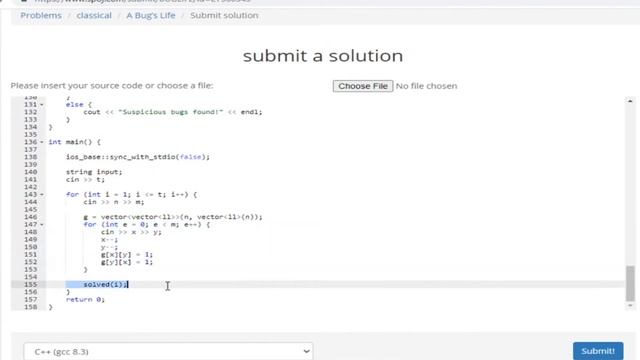Screen dimensions: 640x360
Task: Click the 'No file chosen' label
Action: pos(427,86)
